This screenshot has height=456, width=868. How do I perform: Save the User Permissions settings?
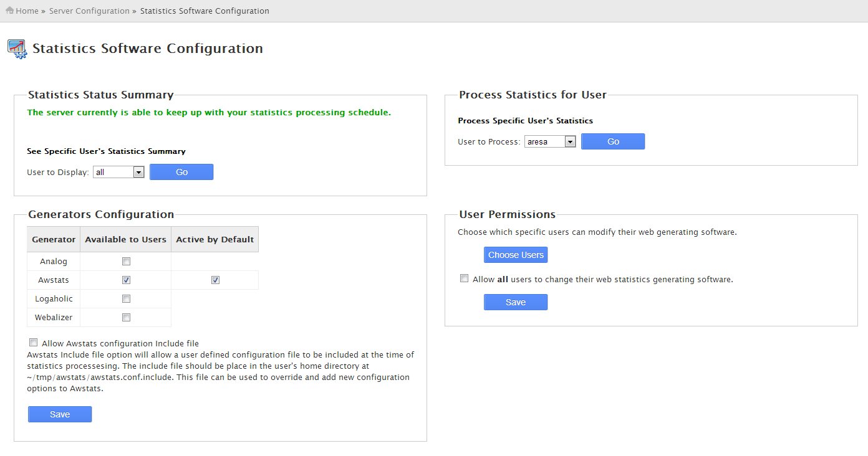pyautogui.click(x=516, y=302)
